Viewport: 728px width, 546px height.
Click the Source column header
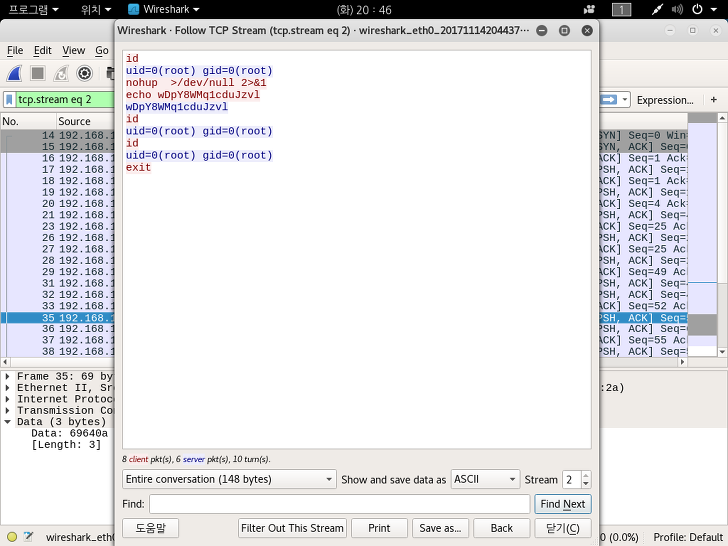[x=85, y=122]
